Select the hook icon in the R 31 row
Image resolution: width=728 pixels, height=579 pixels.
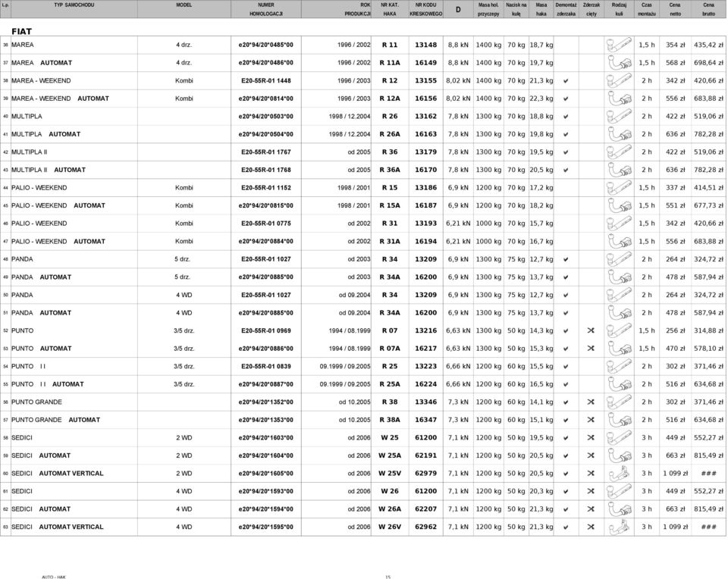click(x=619, y=224)
